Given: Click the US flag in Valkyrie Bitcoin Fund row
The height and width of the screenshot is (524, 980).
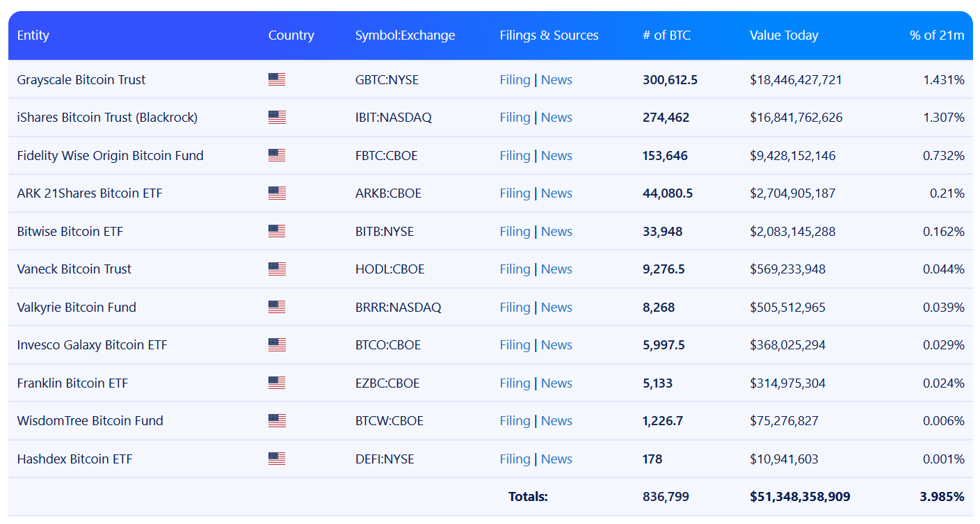Looking at the screenshot, I should [277, 307].
